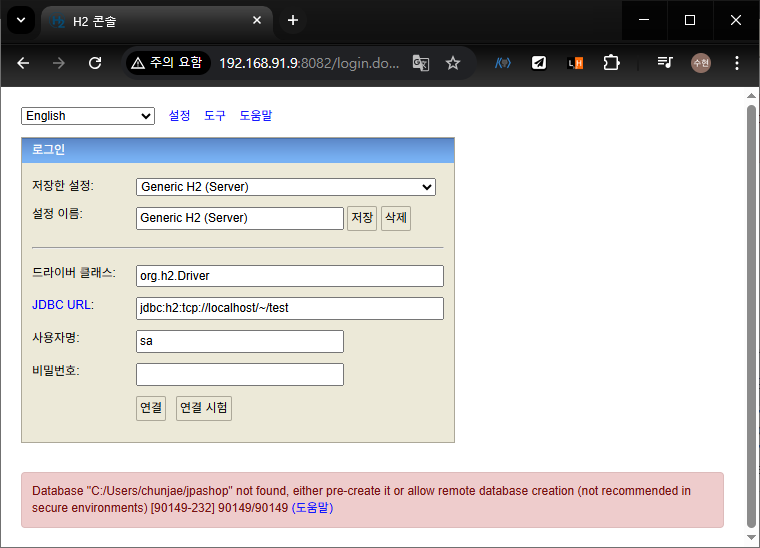Viewport: 760px width, 548px height.
Task: Open the translate page icon
Action: (421, 63)
